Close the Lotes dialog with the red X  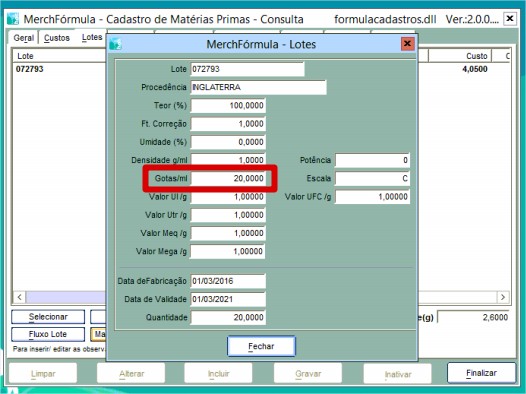click(408, 44)
